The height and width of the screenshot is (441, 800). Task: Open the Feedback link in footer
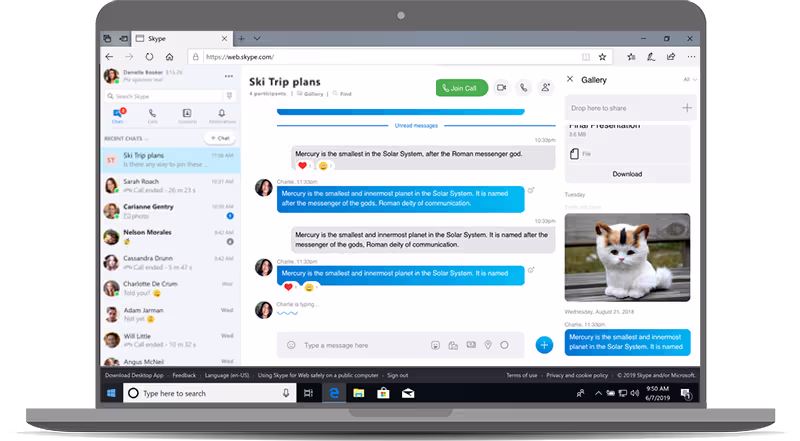point(184,375)
